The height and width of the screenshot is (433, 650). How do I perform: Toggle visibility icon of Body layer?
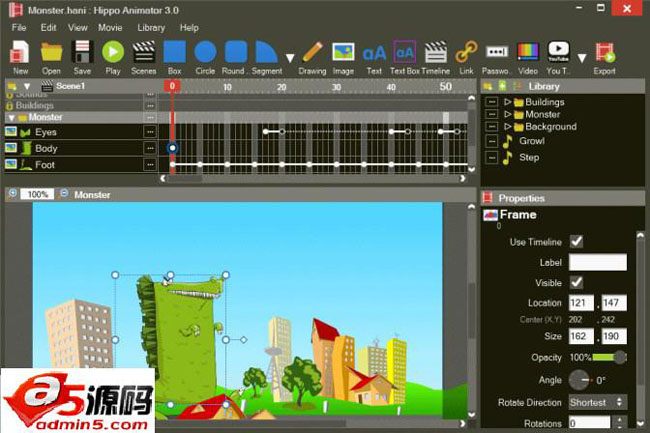(x=11, y=148)
